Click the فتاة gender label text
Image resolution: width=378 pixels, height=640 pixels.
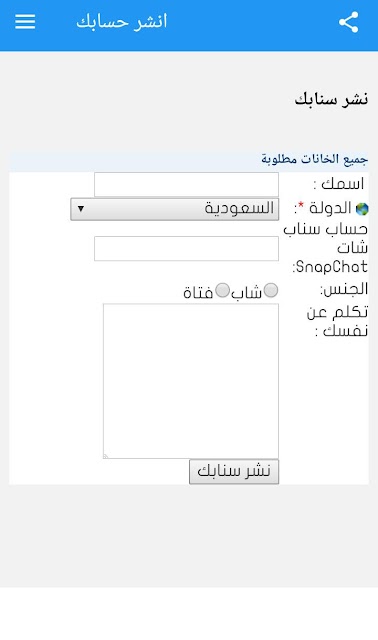pos(198,292)
